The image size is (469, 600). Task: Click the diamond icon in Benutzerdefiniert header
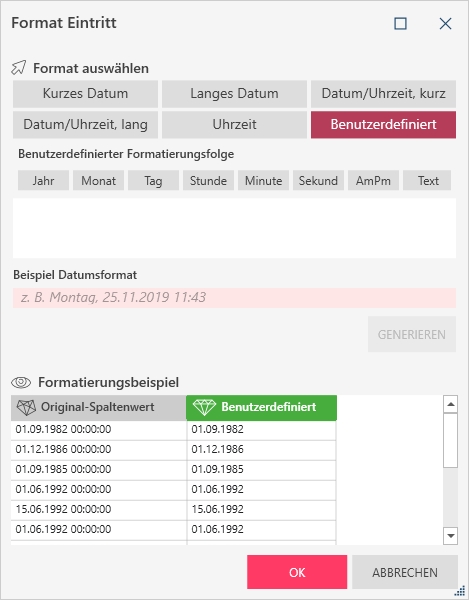pos(204,408)
